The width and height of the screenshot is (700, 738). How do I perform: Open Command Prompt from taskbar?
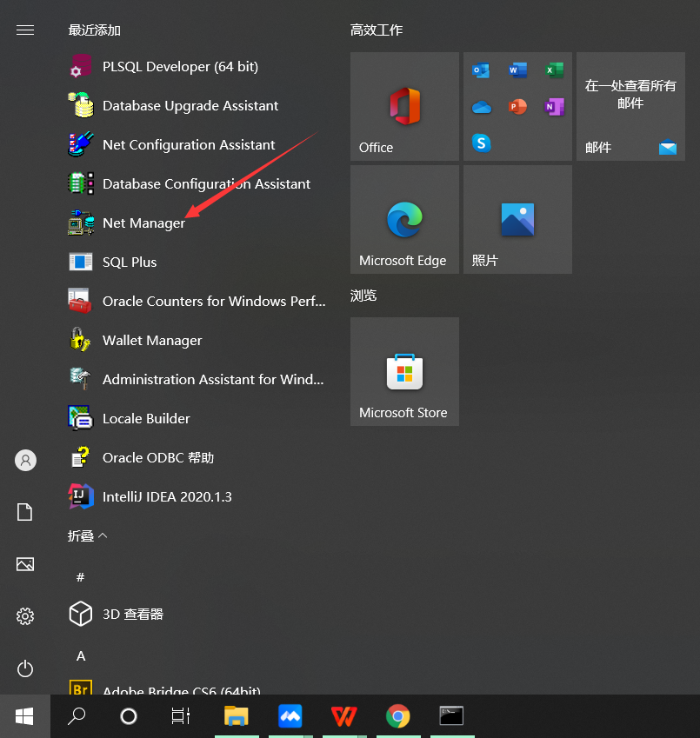(x=451, y=716)
